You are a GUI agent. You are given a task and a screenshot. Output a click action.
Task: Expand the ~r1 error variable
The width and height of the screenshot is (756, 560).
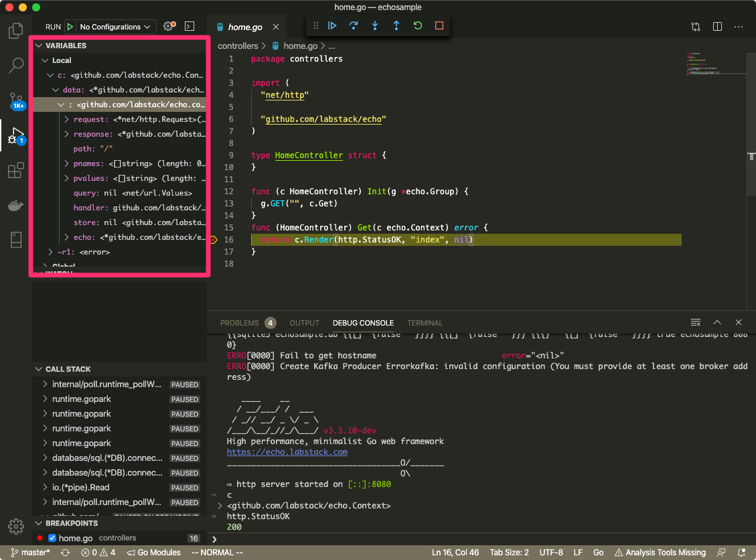(51, 252)
